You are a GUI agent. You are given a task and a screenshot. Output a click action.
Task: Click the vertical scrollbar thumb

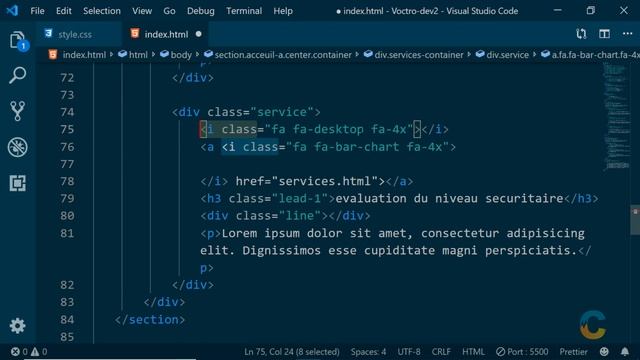(x=635, y=220)
